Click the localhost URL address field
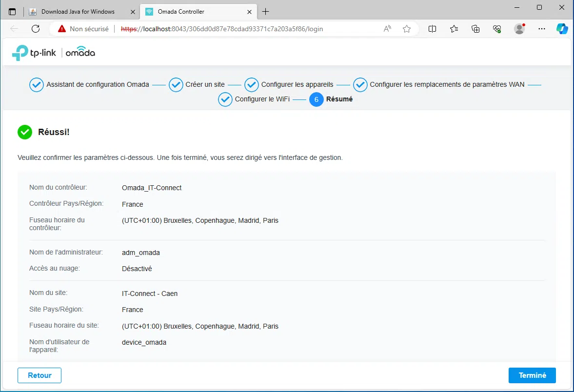 click(222, 29)
